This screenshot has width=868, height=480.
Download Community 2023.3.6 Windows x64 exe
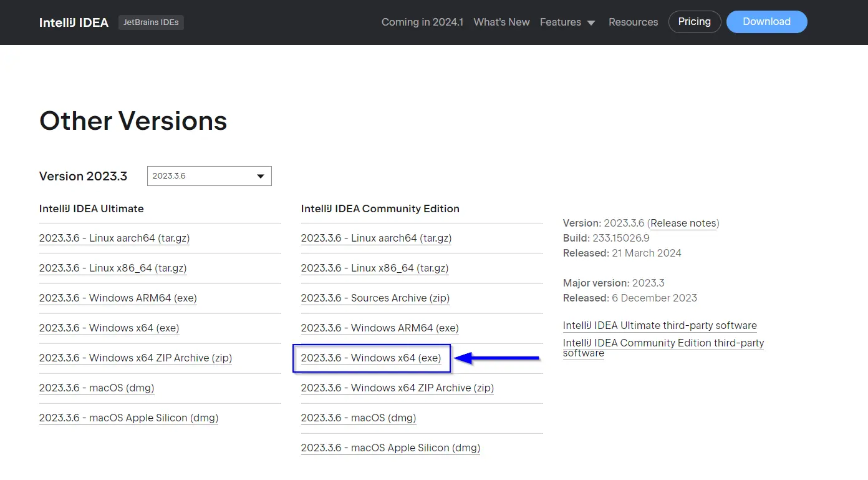coord(371,358)
